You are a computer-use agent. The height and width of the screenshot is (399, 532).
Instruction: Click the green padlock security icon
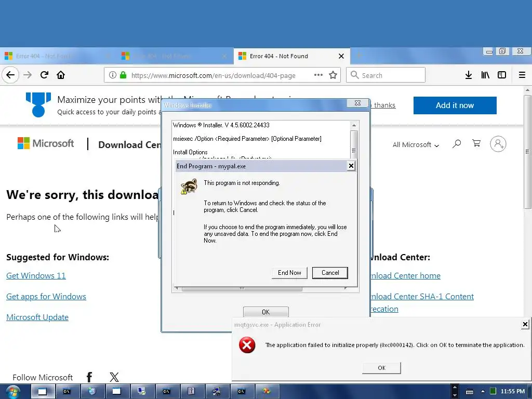coord(123,75)
